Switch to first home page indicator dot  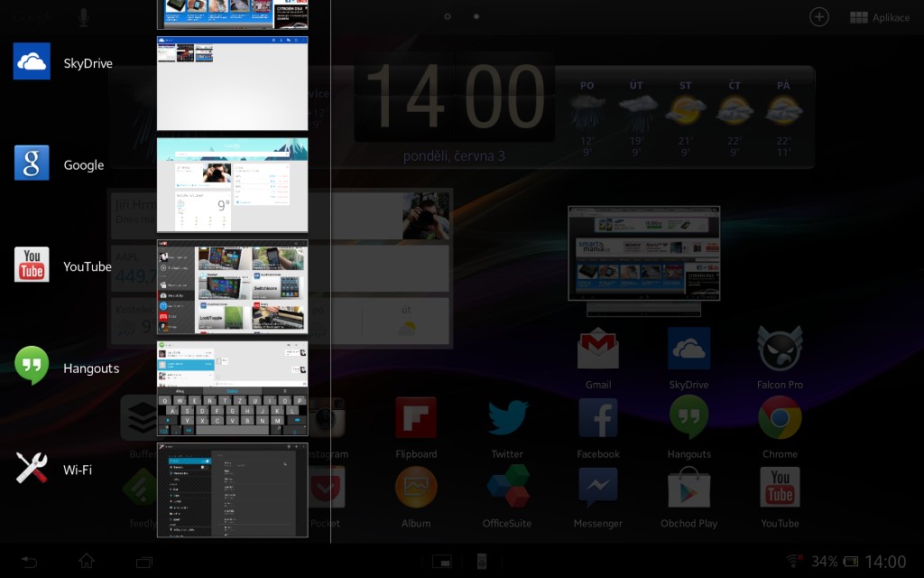pos(448,16)
